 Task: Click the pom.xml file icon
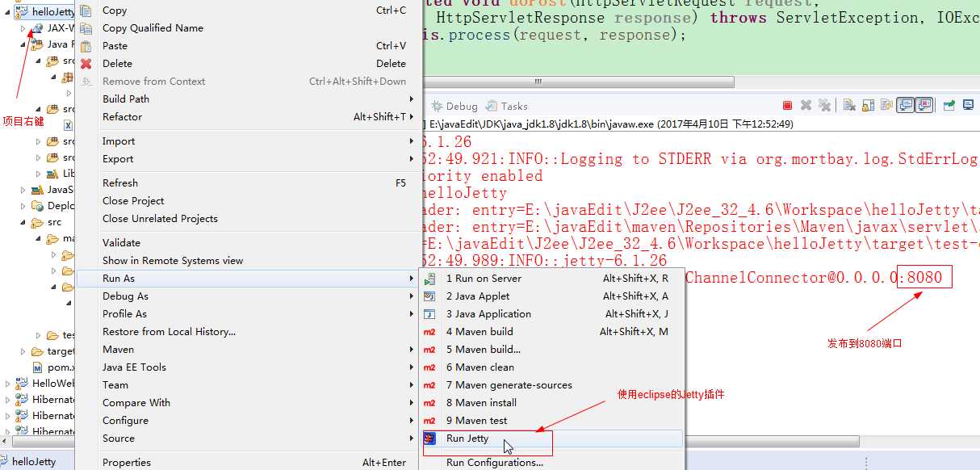39,367
